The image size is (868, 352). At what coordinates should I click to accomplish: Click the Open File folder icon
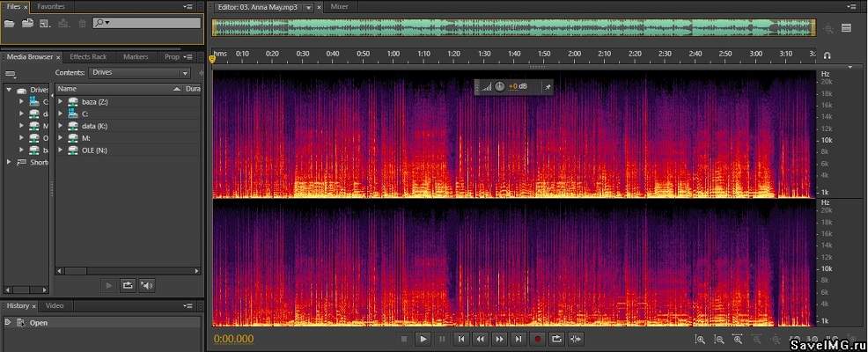click(x=10, y=23)
